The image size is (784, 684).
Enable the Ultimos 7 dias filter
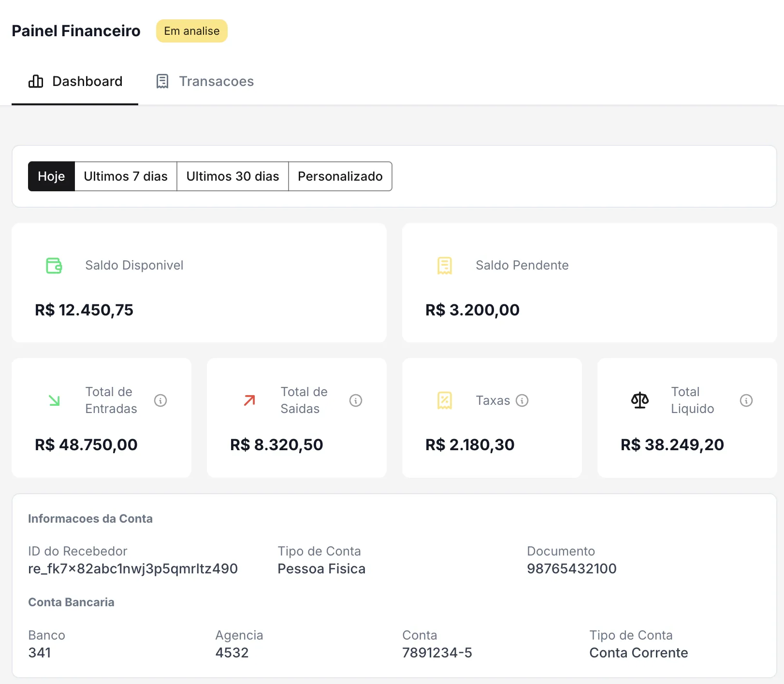pos(126,176)
